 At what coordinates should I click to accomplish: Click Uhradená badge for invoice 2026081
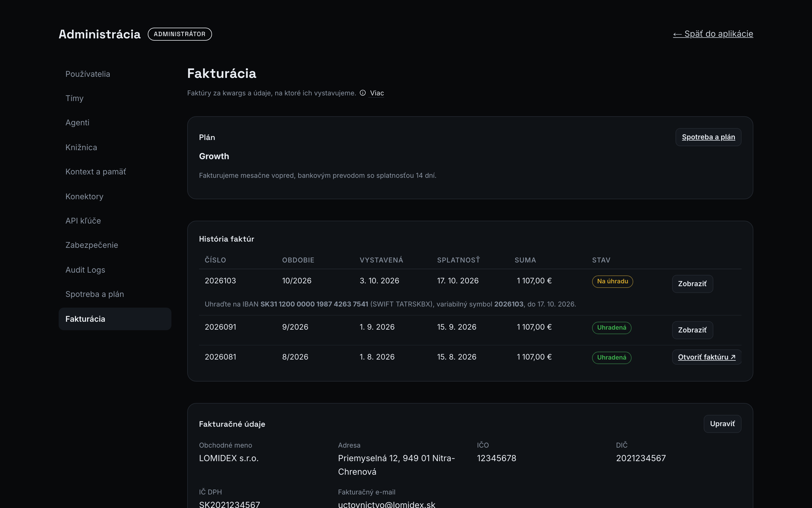point(611,358)
